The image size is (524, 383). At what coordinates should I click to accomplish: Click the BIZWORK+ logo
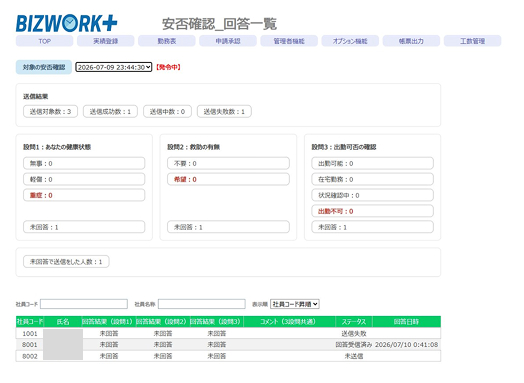[x=67, y=23]
